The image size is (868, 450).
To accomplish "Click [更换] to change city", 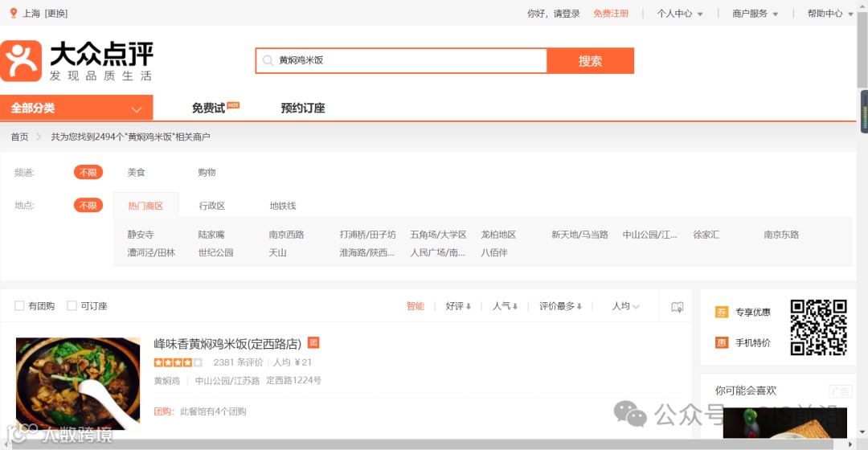I will click(56, 14).
